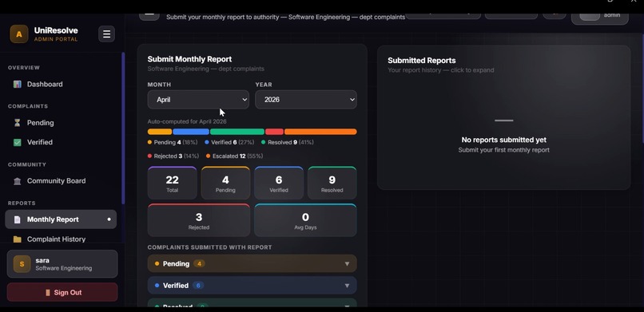The image size is (644, 312).
Task: Click the Pending section arrow
Action: (x=347, y=263)
